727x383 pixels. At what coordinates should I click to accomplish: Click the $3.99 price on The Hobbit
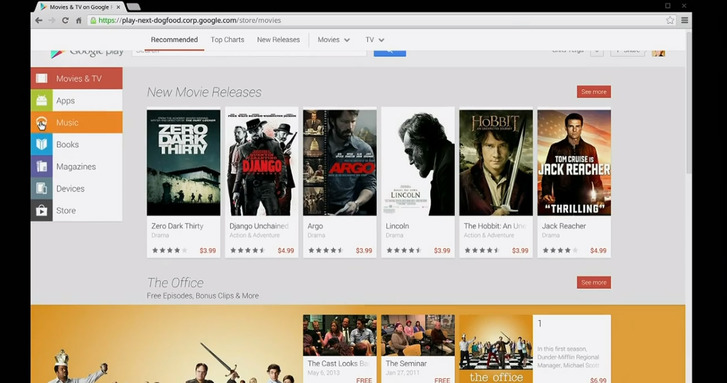pos(520,250)
